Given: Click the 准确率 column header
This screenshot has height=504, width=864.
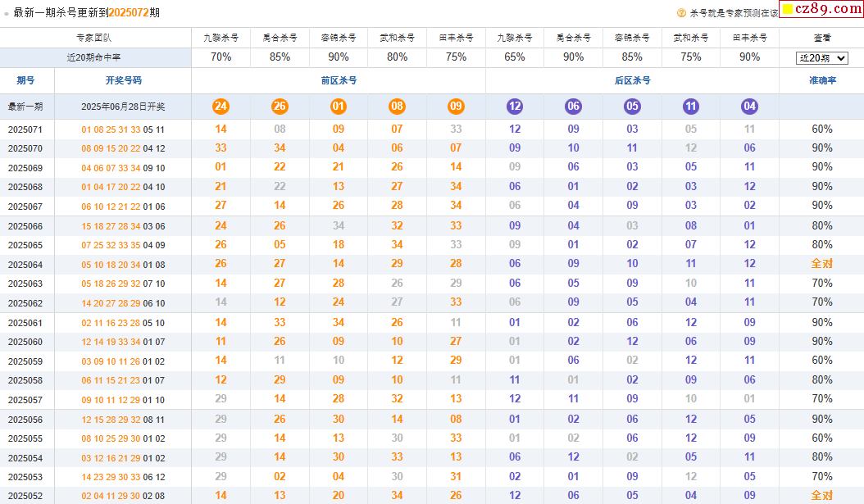Looking at the screenshot, I should tap(822, 80).
